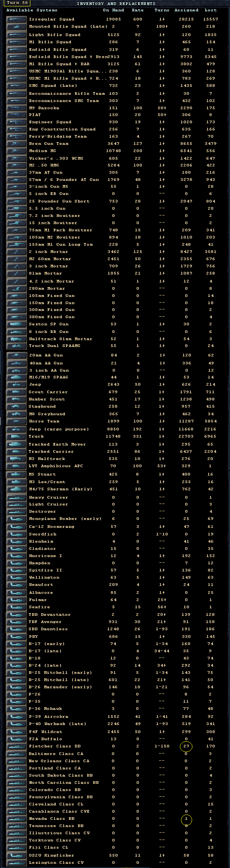Click the Rate column header
The height and width of the screenshot is (868, 230).
point(138,10)
